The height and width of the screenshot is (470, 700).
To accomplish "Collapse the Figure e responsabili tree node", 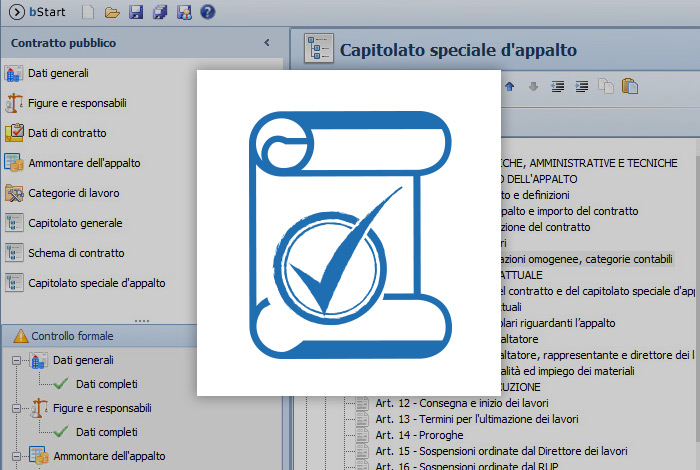I will click(x=17, y=409).
